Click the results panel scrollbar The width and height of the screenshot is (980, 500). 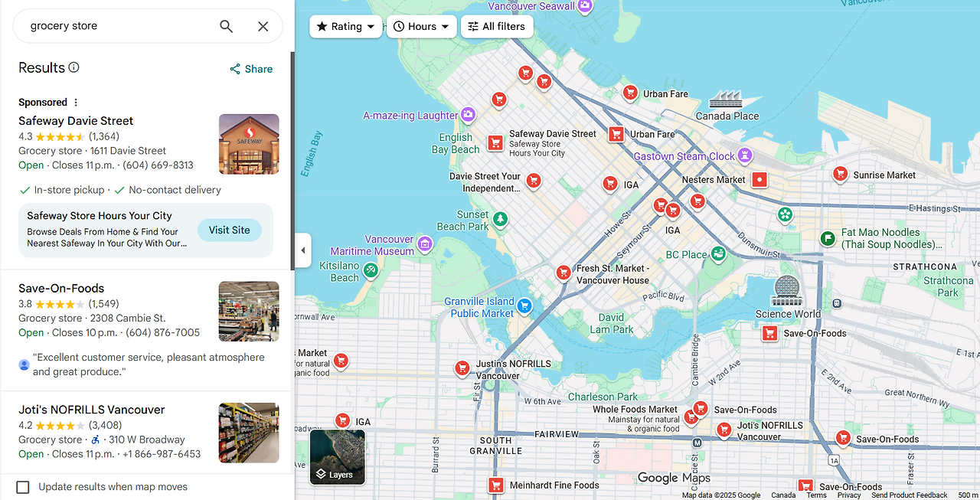pos(292,161)
